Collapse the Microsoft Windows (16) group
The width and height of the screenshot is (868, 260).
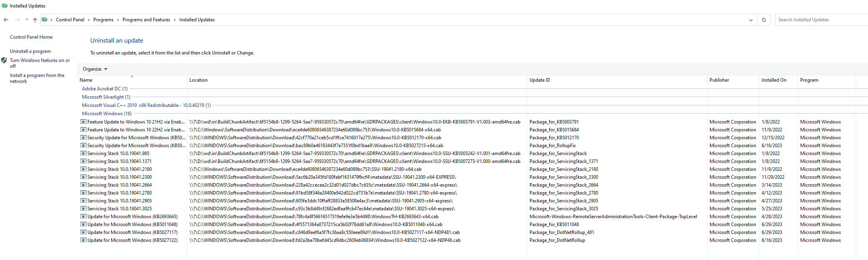pos(107,114)
